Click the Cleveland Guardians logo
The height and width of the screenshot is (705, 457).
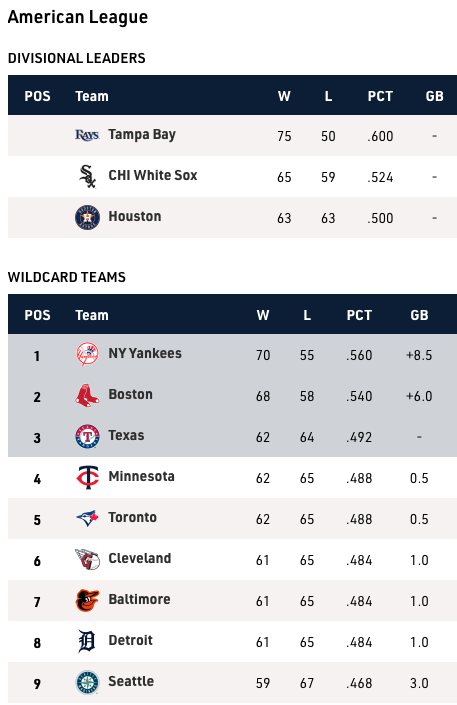click(x=87, y=559)
